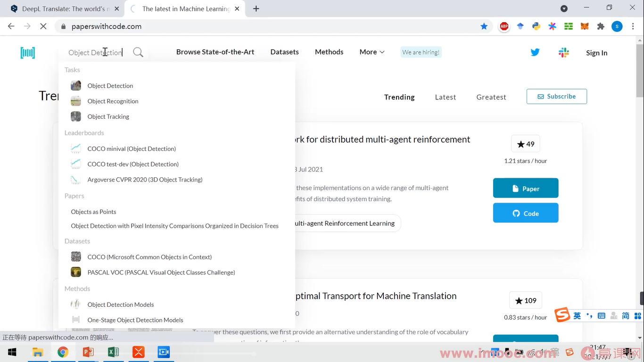Click the Chrome profile avatar
The width and height of the screenshot is (644, 362).
click(617, 26)
